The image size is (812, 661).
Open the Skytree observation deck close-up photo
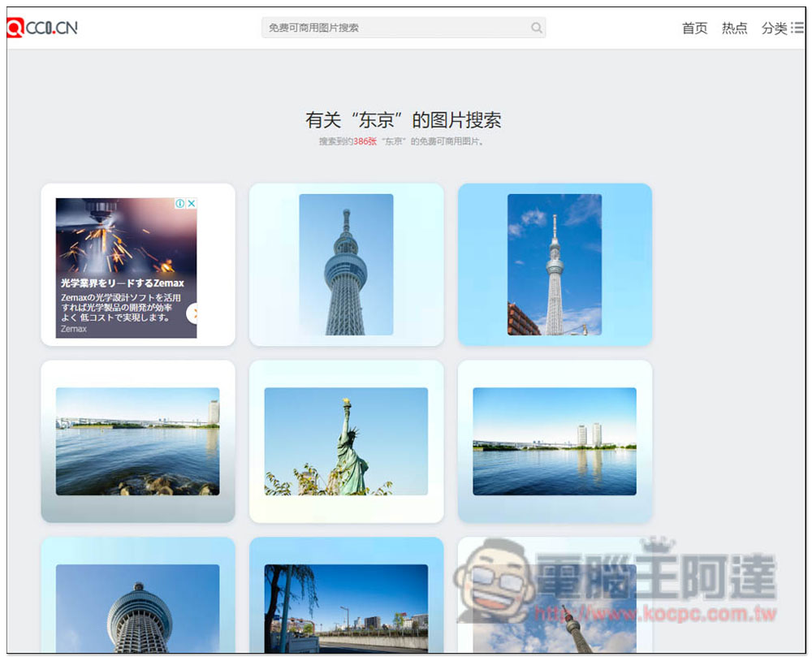pos(138,608)
